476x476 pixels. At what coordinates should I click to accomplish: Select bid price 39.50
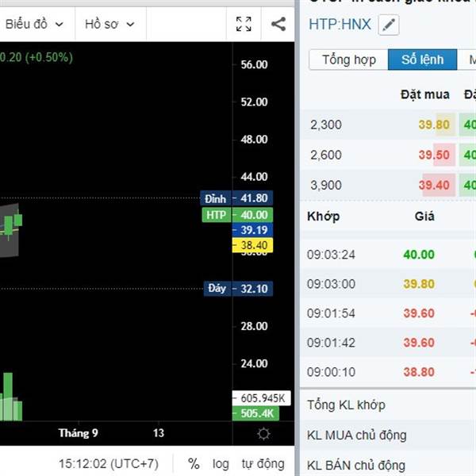pos(434,155)
